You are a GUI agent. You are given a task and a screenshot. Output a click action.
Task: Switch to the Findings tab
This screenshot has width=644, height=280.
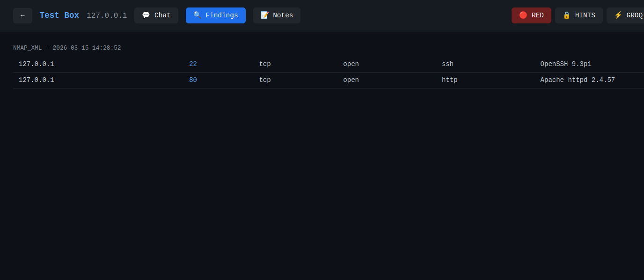(215, 15)
